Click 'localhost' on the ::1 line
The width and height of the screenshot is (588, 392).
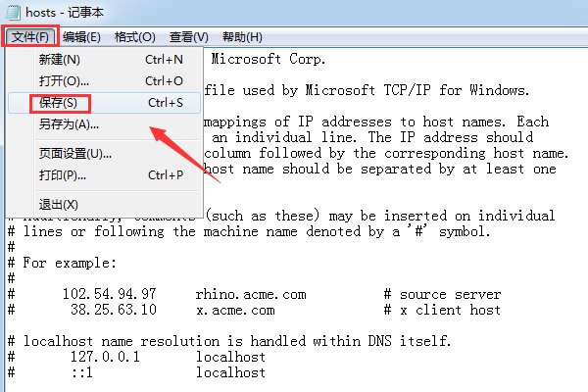click(x=230, y=372)
